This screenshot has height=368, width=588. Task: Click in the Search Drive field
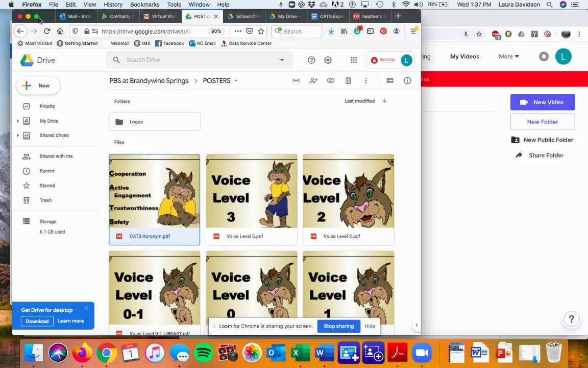pos(199,60)
